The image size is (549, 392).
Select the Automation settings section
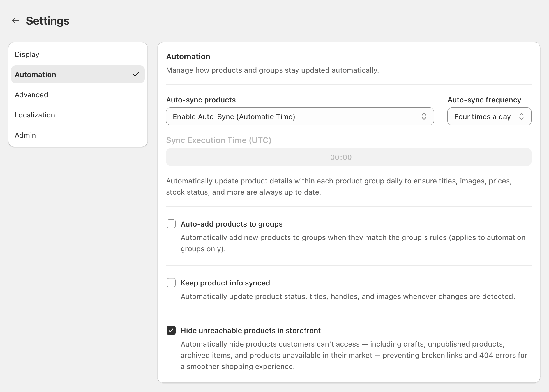(36, 75)
